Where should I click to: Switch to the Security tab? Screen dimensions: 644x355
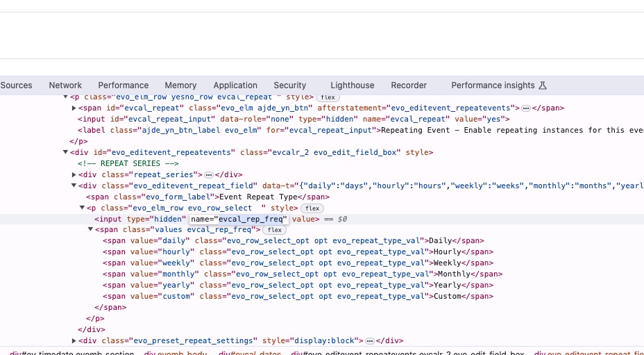pos(290,85)
